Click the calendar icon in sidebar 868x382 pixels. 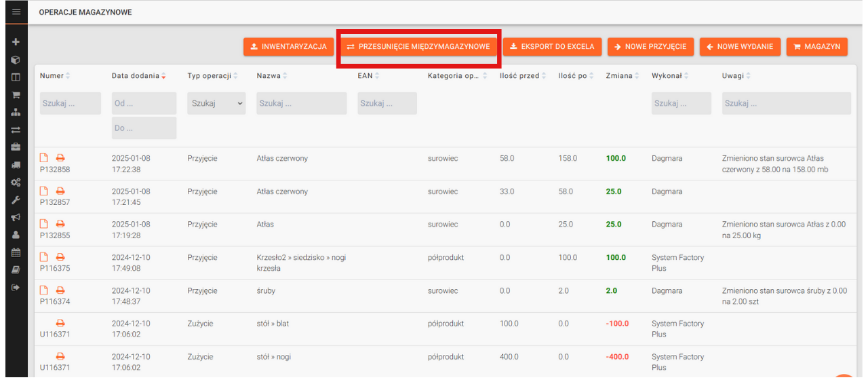point(16,252)
